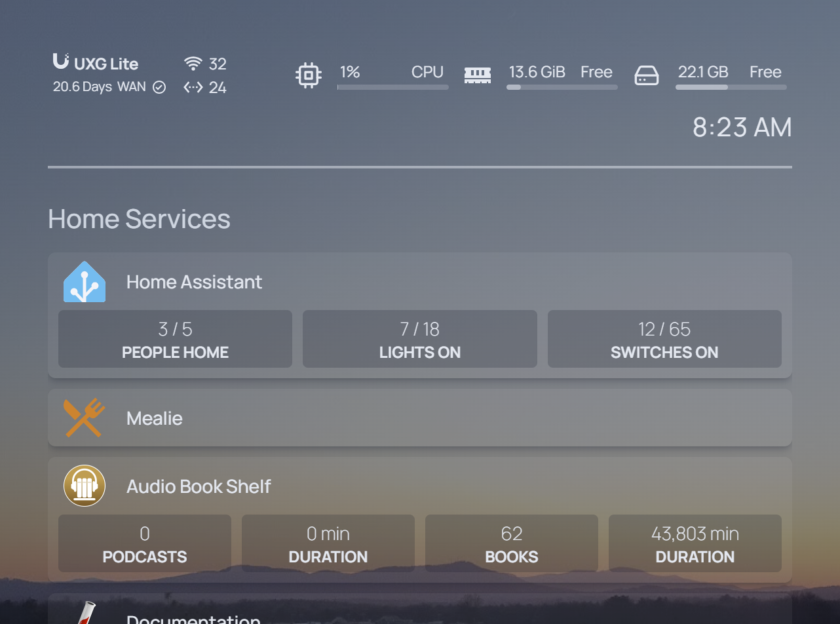
Task: Click the 22.1 GB disk value
Action: click(703, 72)
